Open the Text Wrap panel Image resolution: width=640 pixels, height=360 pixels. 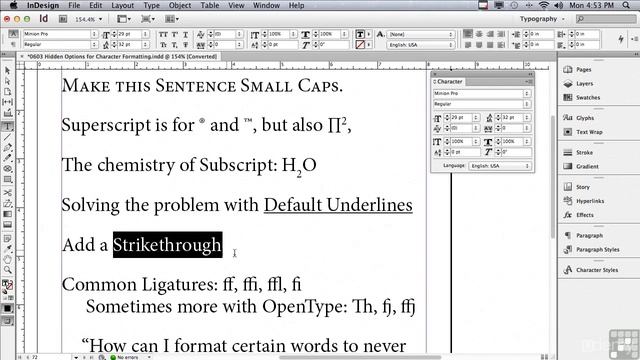582,132
